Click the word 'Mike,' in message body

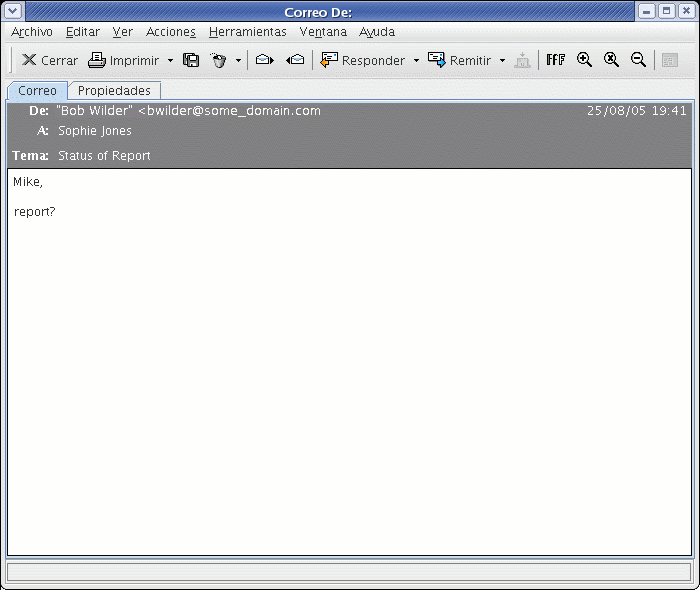(28, 182)
